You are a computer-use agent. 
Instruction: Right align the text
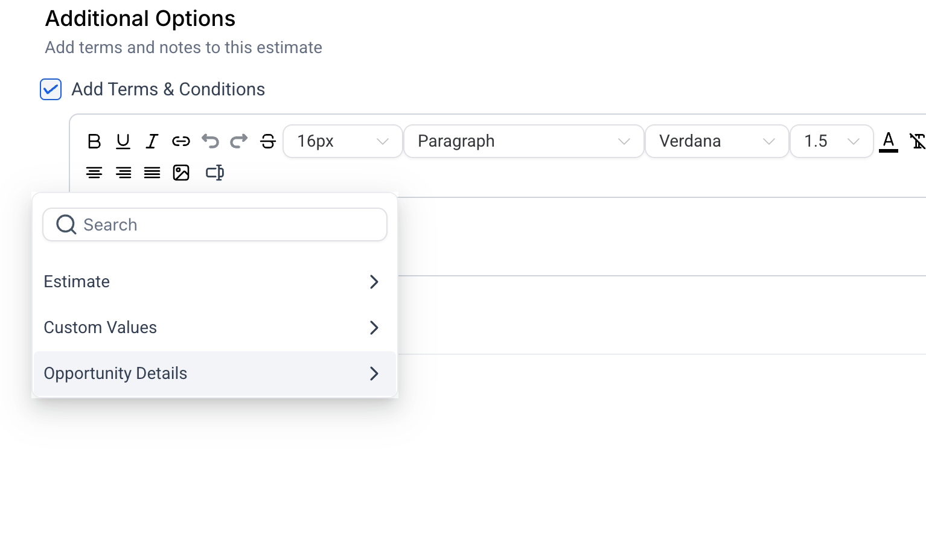[123, 173]
